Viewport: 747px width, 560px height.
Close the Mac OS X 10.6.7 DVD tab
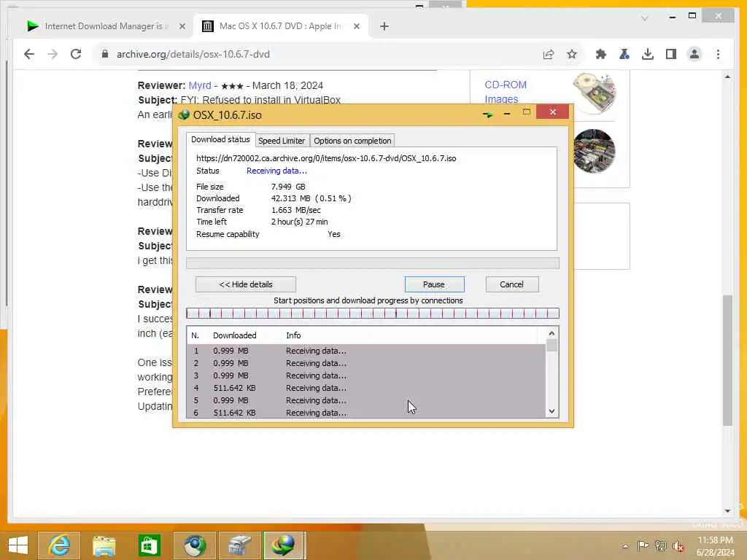point(356,26)
